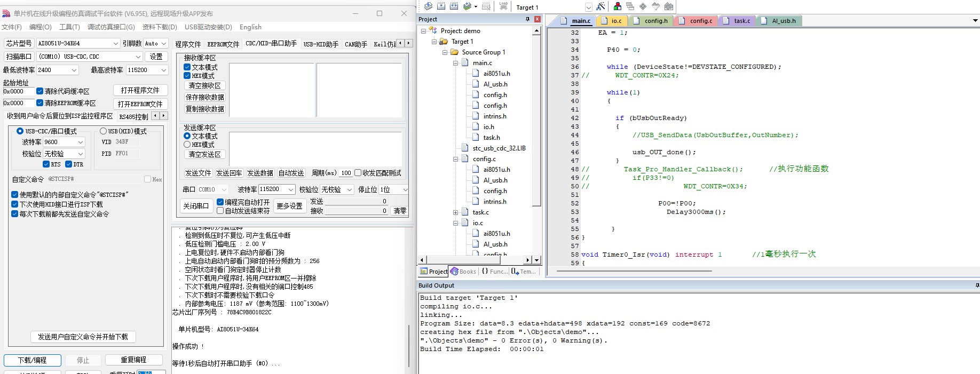980x374 pixels.
Task: Click the LOAD download to flash icon
Action: 503,6
